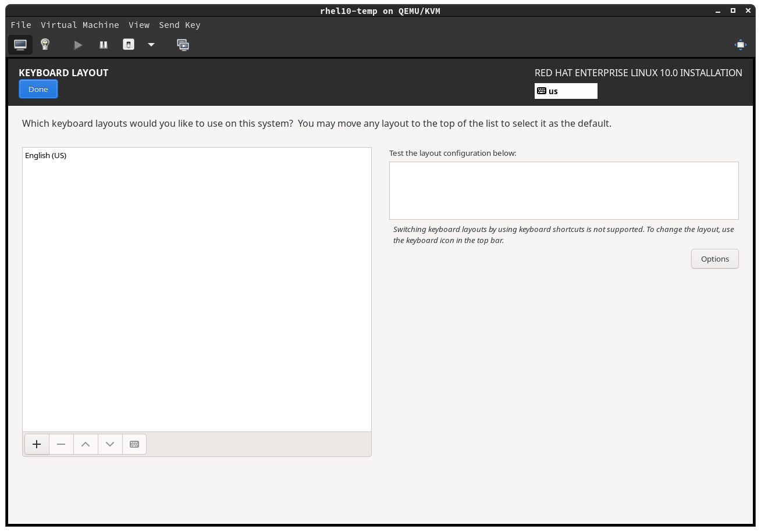Minimize the rhel10-temp window
The image size is (761, 532).
(718, 10)
